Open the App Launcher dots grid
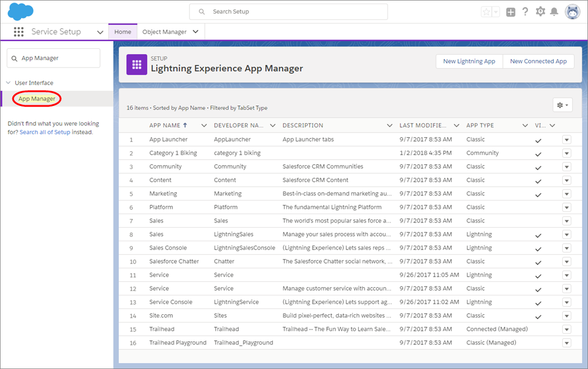 (x=19, y=32)
